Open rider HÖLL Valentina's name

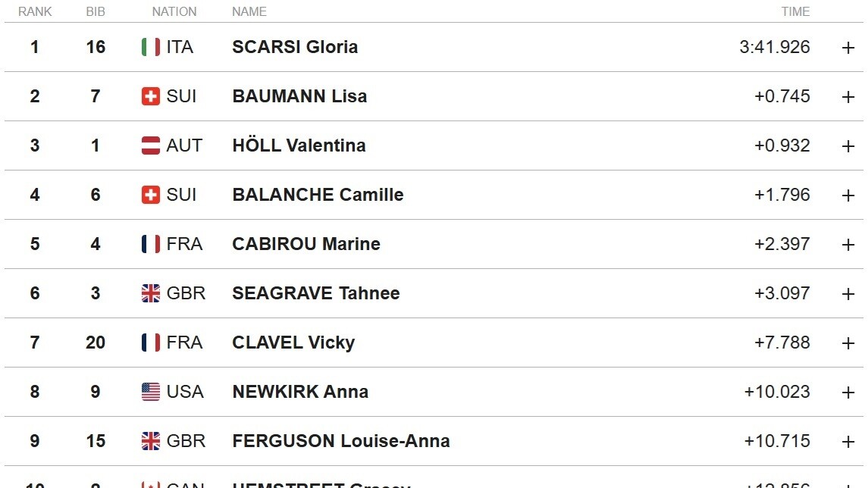299,145
